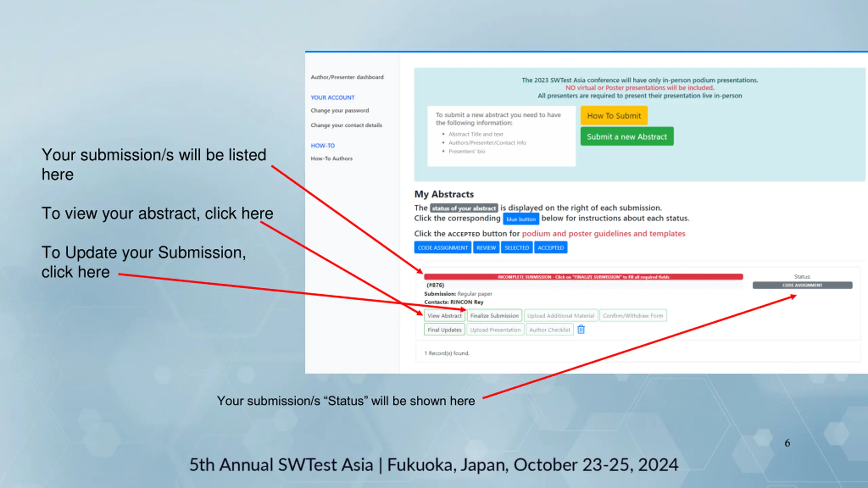Screen dimensions: 868x488
Task: Open View Abstract for submission #876
Action: [x=445, y=316]
